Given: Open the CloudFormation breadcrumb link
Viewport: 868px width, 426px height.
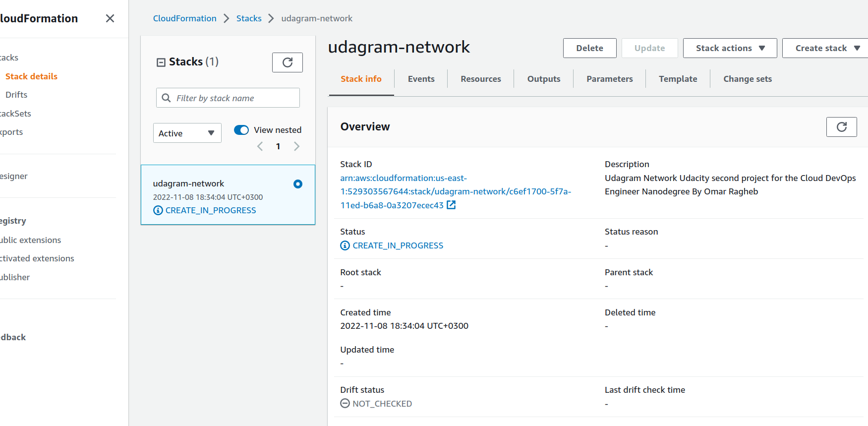Looking at the screenshot, I should tap(185, 18).
